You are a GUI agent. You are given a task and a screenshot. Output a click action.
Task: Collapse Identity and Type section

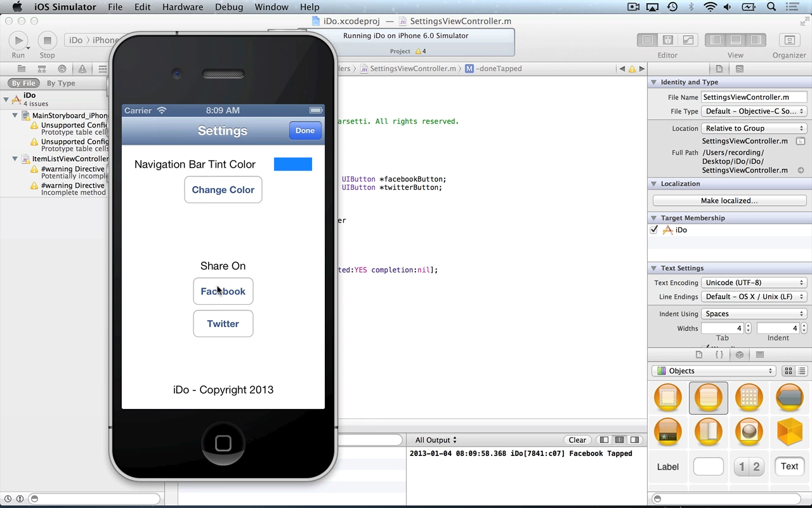pos(653,83)
